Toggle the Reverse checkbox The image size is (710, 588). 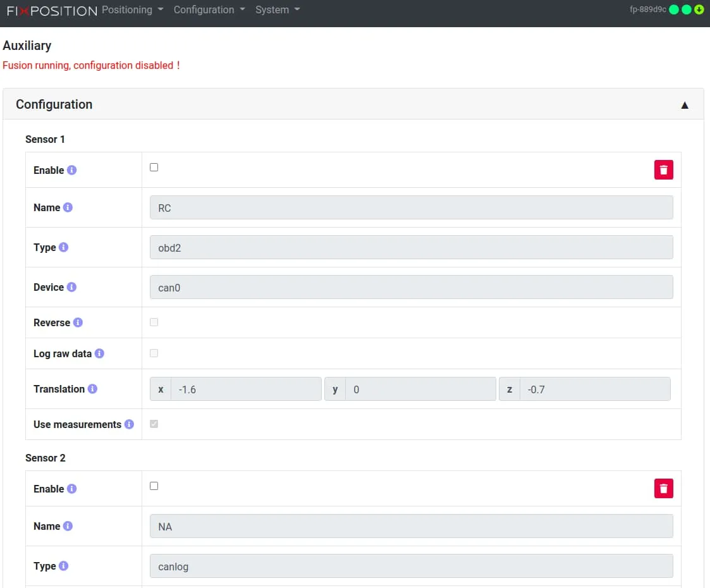pos(154,322)
